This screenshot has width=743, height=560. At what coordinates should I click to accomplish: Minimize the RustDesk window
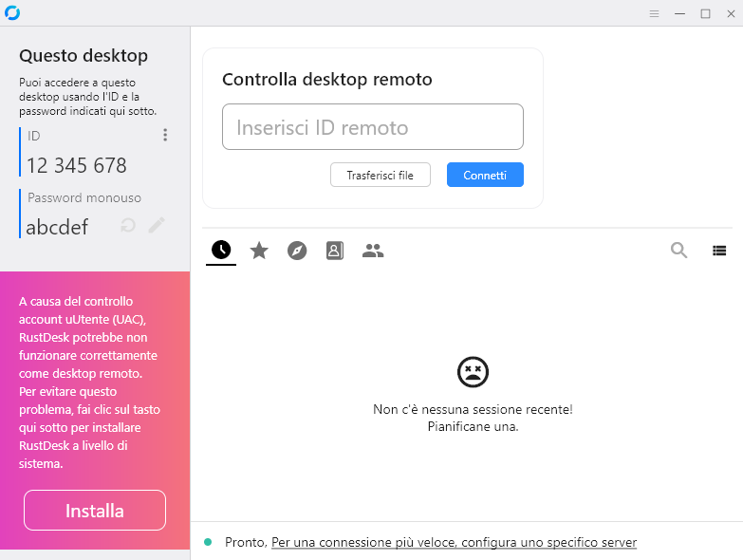click(680, 13)
